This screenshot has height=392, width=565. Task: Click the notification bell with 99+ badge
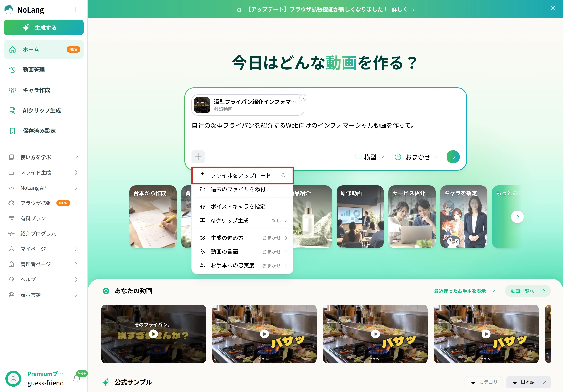pos(77,378)
